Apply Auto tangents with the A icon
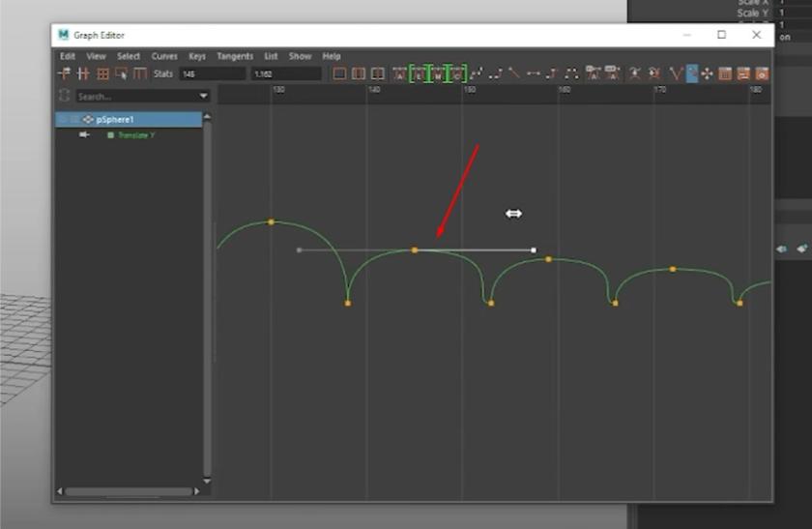This screenshot has height=529, width=812. tap(400, 73)
